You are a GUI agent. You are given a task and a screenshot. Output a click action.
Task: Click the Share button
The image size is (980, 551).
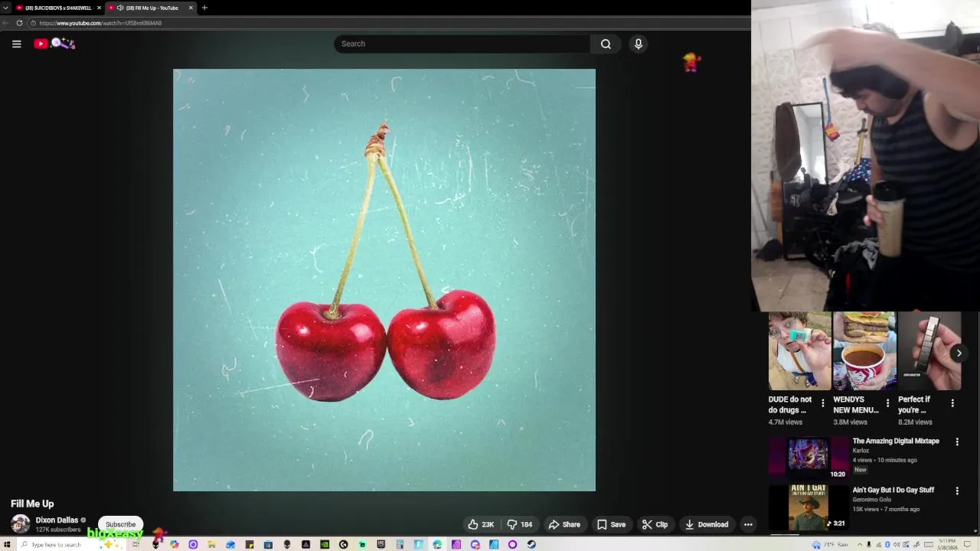pos(564,524)
